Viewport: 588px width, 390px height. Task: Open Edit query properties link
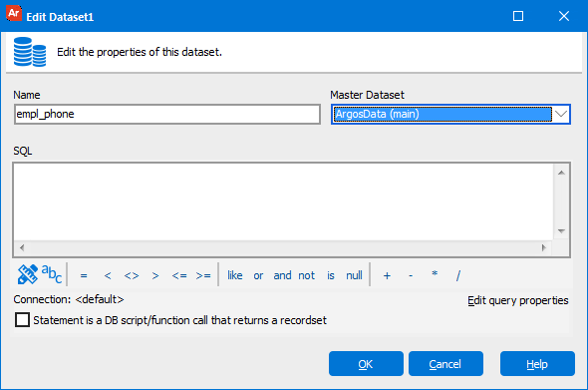[x=518, y=300]
